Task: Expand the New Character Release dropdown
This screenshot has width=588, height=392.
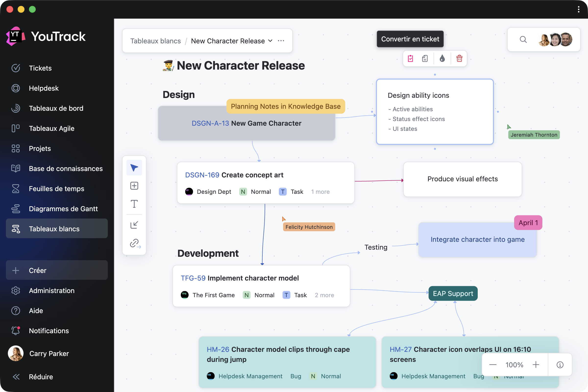Action: click(270, 41)
